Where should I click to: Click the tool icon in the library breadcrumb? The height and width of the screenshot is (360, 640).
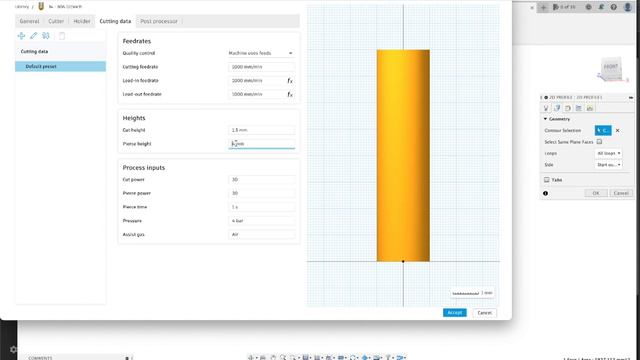click(41, 6)
